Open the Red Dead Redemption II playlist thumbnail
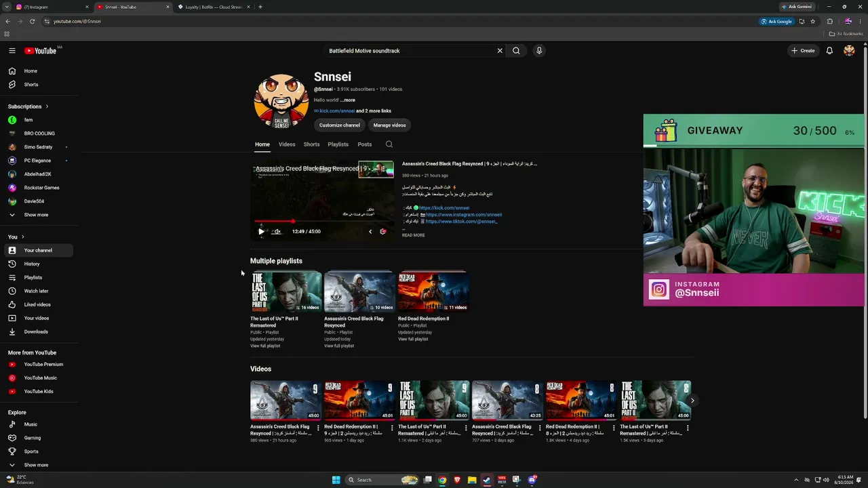Viewport: 868px width, 488px height. [x=433, y=291]
